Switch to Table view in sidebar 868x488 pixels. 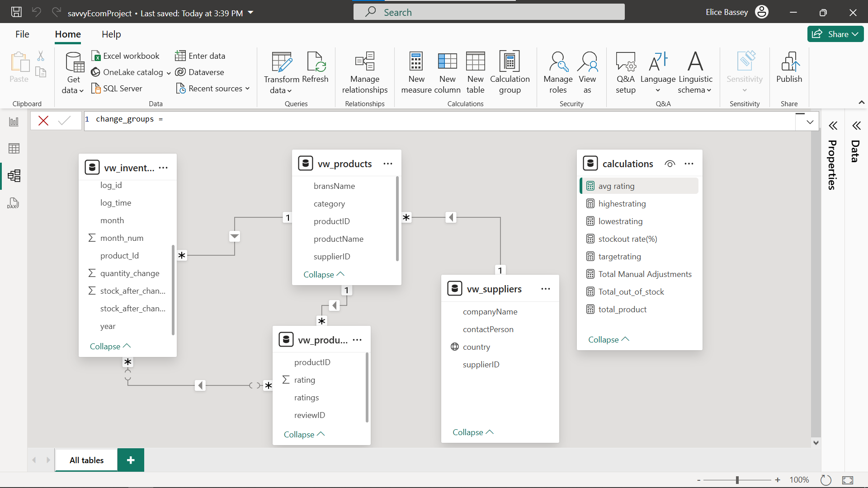coord(14,148)
